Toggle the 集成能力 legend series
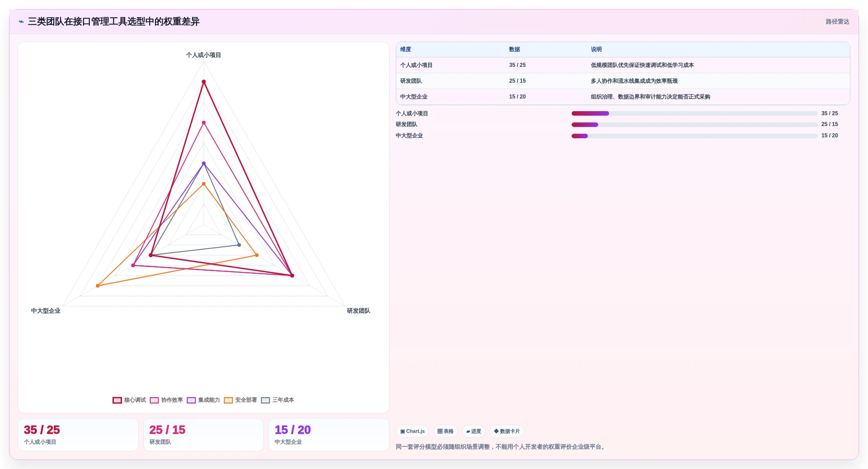868x469 pixels. (203, 400)
